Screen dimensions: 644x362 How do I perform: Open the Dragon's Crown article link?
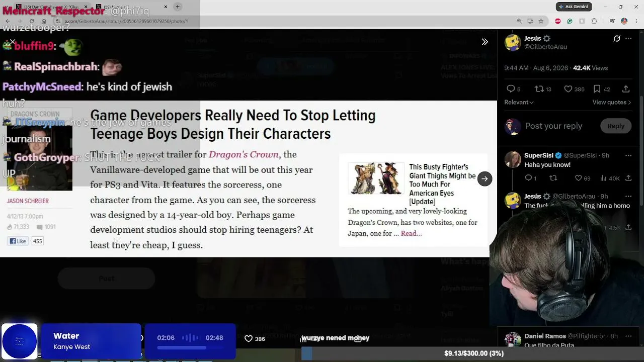tap(244, 154)
